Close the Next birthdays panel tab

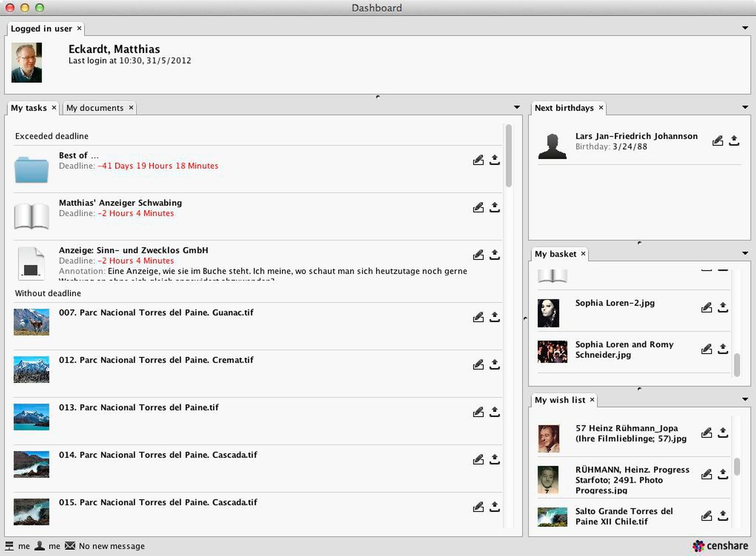click(x=601, y=107)
